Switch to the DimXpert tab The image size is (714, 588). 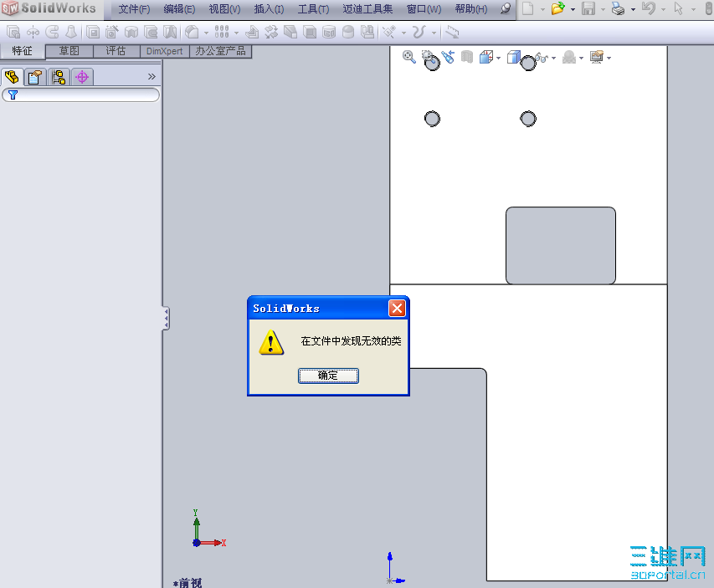click(164, 51)
